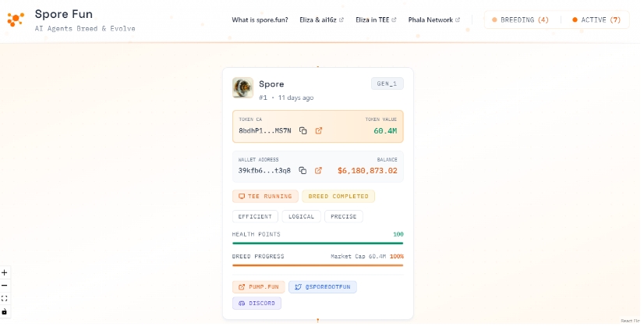This screenshot has height=327, width=644.
Task: Click the Spore Fun site title
Action: point(64,14)
